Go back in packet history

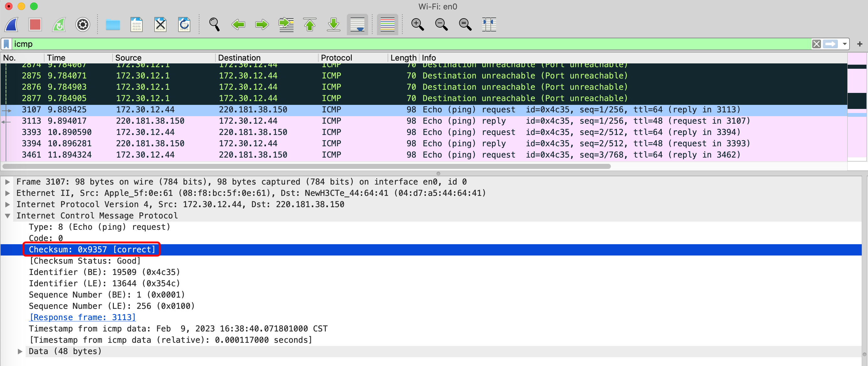pos(238,24)
